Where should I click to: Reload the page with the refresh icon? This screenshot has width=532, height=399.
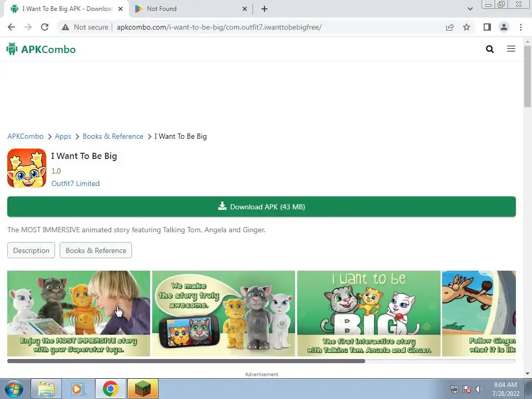pos(45,27)
